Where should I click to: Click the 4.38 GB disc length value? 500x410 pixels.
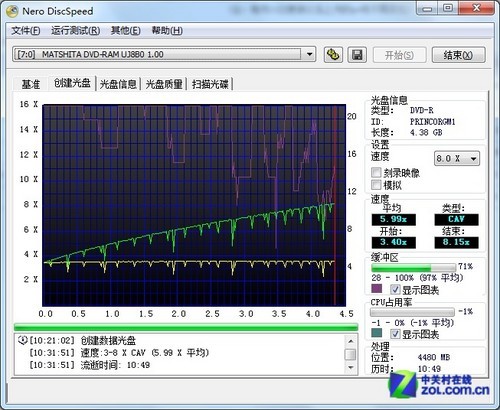point(426,133)
